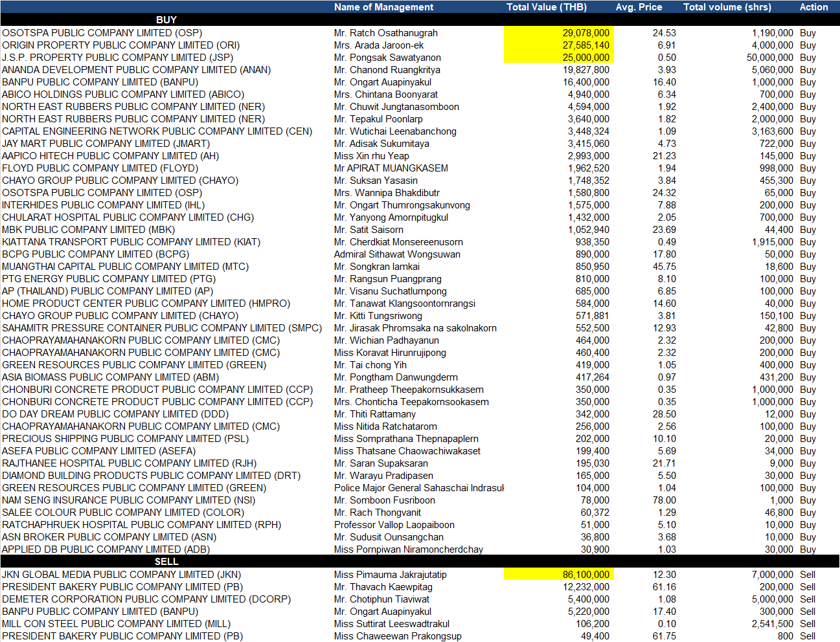Click manager name Mr. Thavach Kaewpitag
The height and width of the screenshot is (642, 840).
click(x=383, y=587)
